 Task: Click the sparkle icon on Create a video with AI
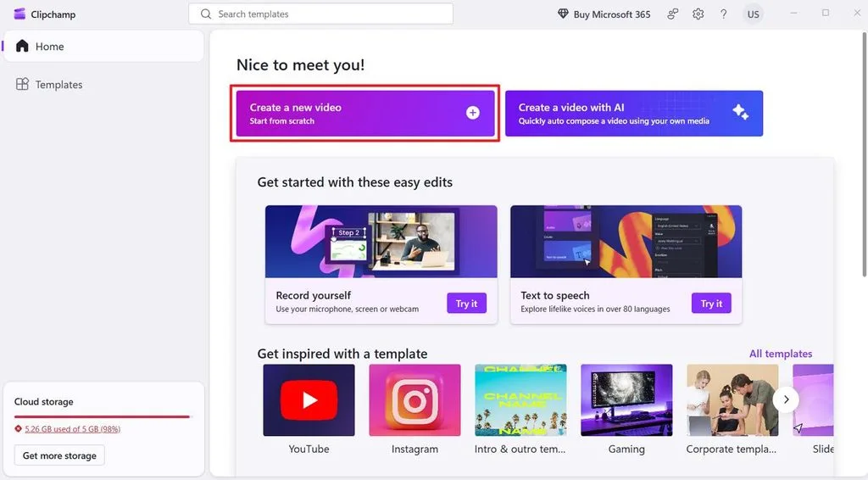pyautogui.click(x=740, y=113)
